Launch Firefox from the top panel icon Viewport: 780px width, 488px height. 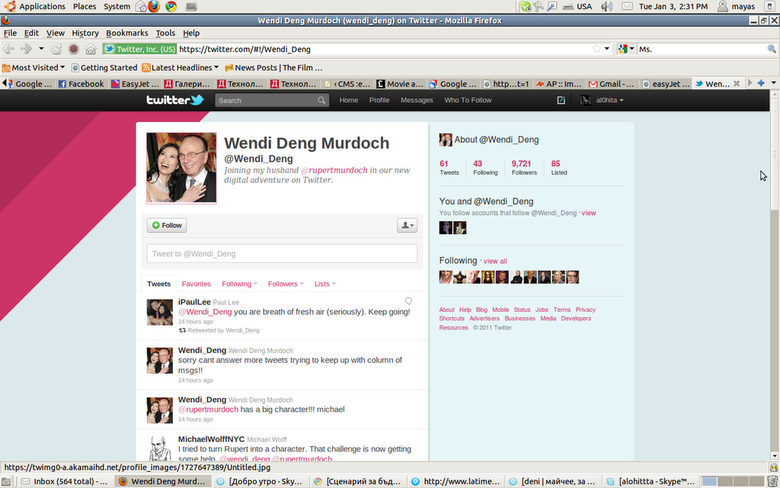[x=154, y=6]
